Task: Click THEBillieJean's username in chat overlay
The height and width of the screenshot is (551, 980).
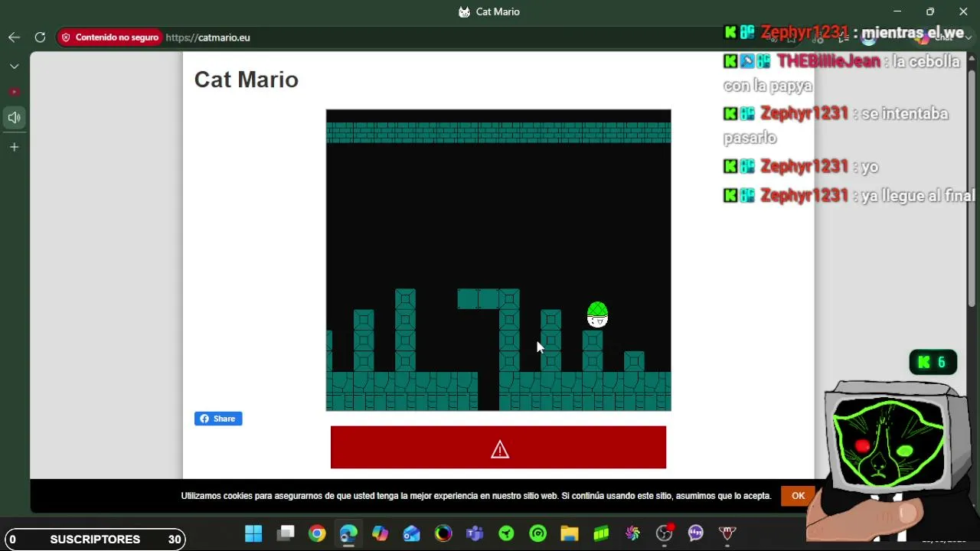Action: click(x=828, y=61)
